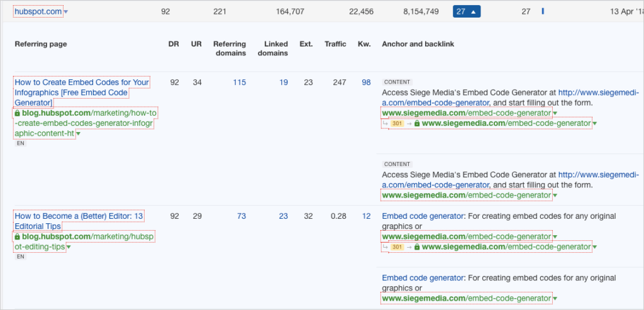Click the 0.28 traffic value
The height and width of the screenshot is (310, 644).
338,216
